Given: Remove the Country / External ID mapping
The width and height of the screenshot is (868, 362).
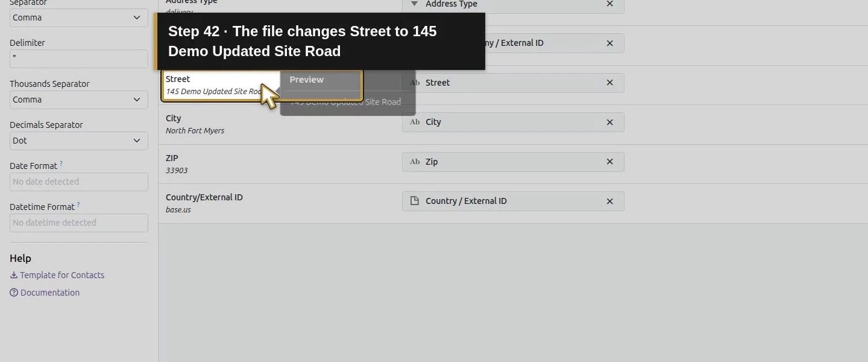Looking at the screenshot, I should pos(609,202).
